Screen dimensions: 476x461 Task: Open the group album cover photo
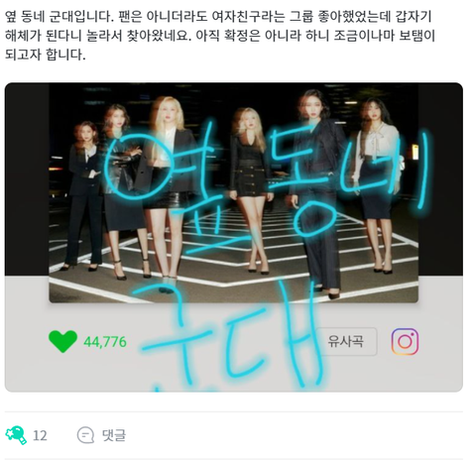pyautogui.click(x=233, y=192)
